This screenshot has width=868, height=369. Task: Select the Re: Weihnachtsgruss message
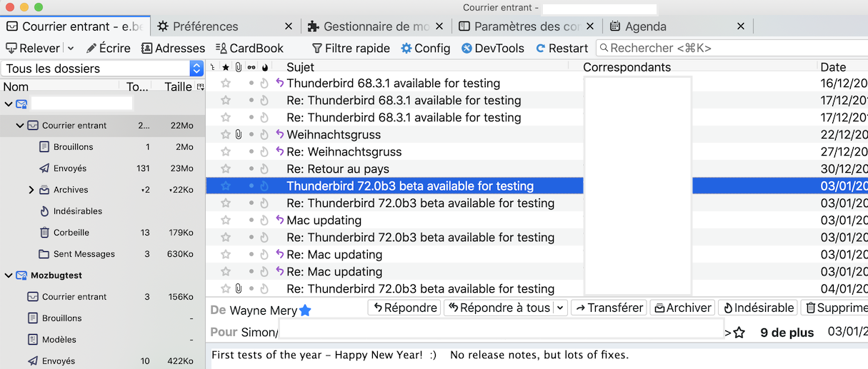pyautogui.click(x=344, y=152)
